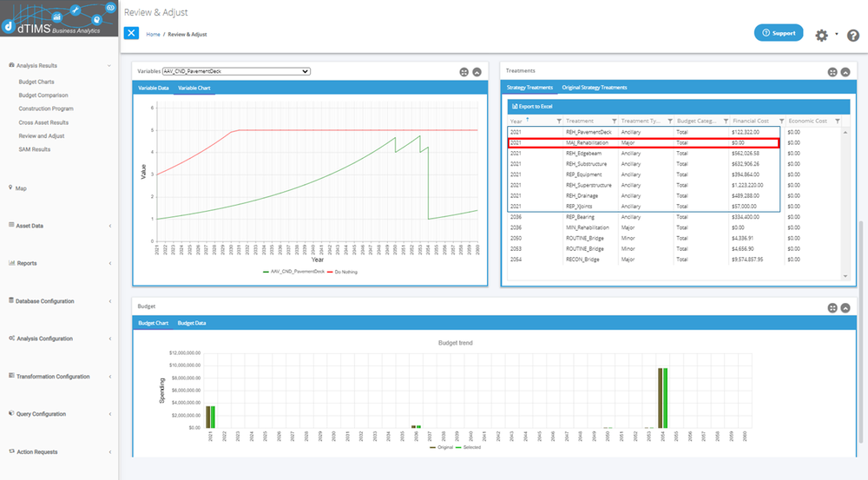Click the Treatment Type column filter icon

click(x=670, y=122)
